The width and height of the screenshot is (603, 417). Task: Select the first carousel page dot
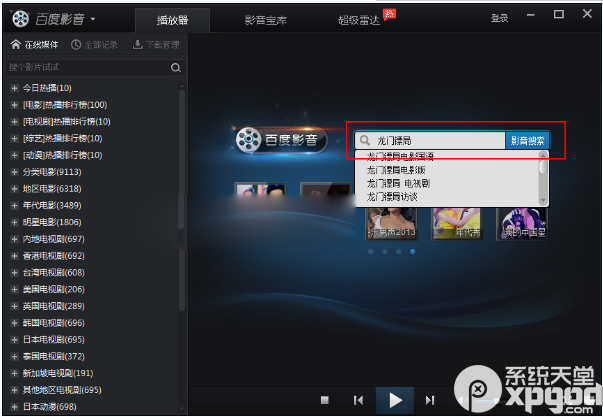371,252
